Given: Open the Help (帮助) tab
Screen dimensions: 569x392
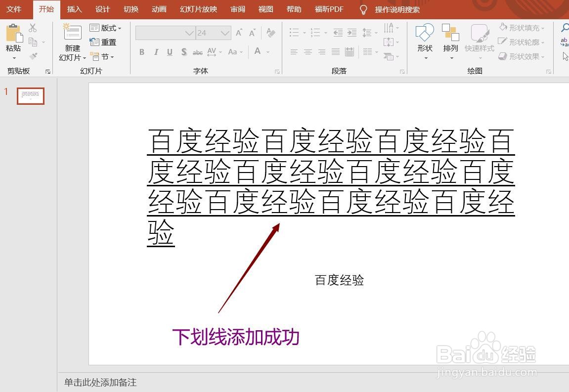Looking at the screenshot, I should [294, 9].
